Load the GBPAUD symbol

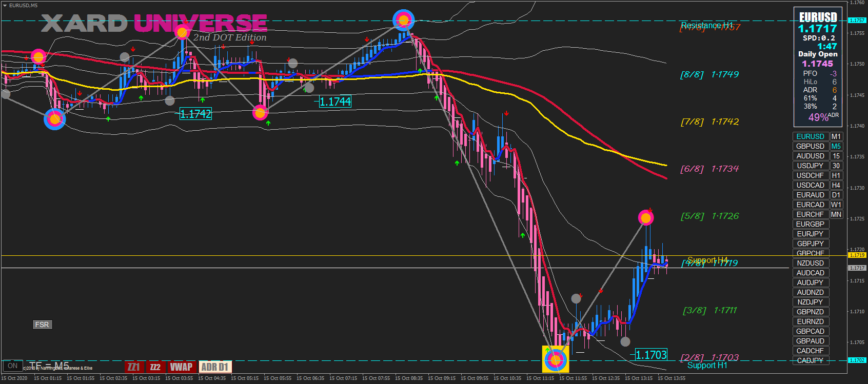(x=811, y=341)
